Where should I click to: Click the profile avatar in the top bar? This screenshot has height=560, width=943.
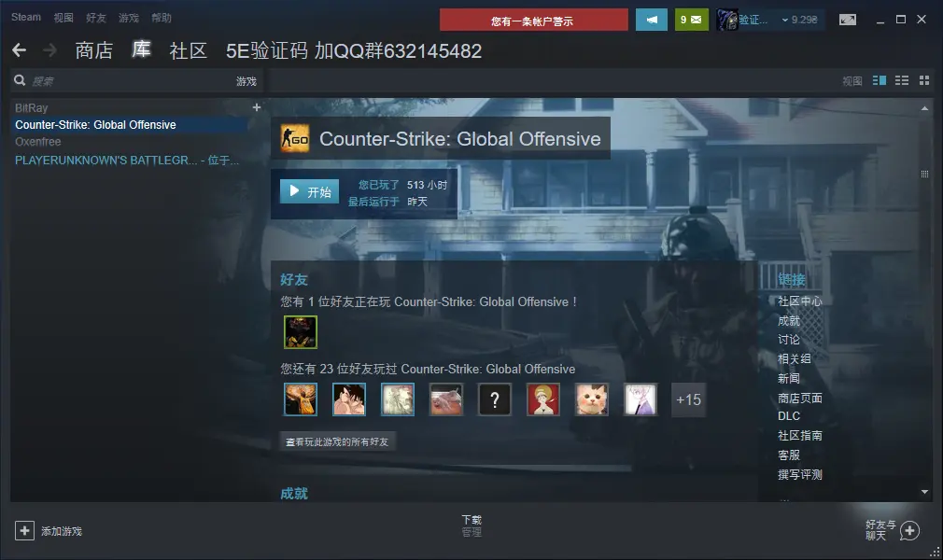point(727,20)
